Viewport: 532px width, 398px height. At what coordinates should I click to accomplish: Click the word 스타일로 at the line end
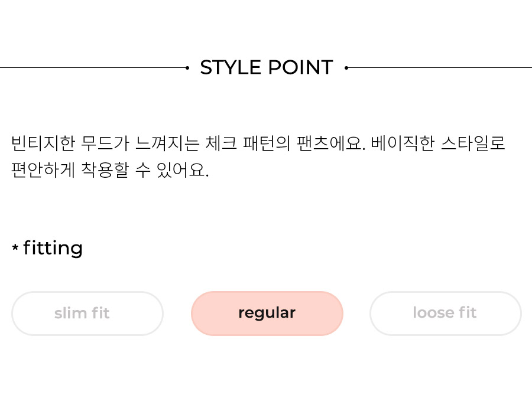pos(473,143)
